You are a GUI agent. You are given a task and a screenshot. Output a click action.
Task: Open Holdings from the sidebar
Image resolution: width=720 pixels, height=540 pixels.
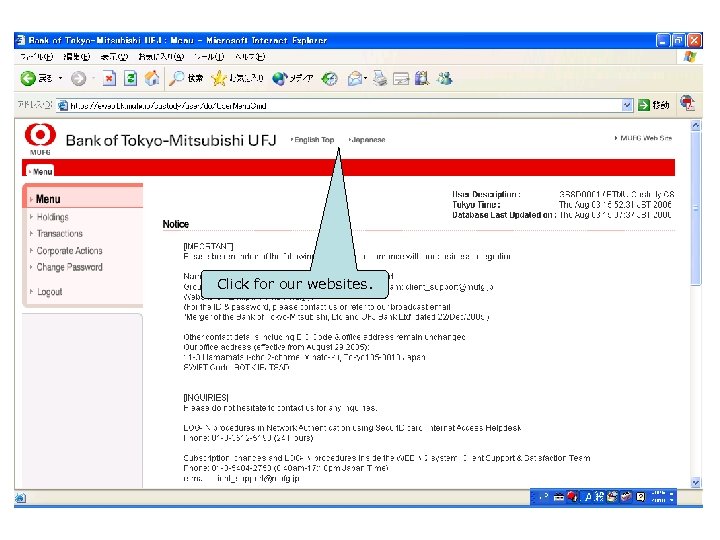point(52,217)
